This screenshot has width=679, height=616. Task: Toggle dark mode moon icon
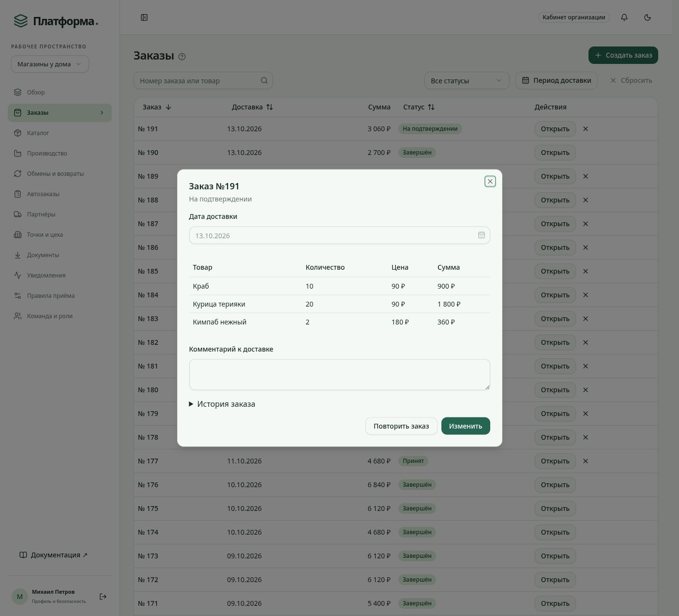coord(648,17)
